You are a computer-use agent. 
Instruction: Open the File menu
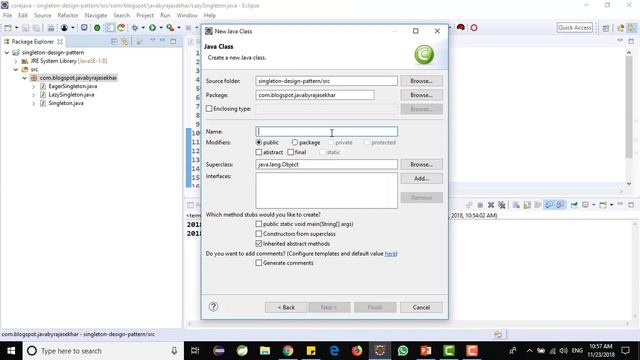tap(7, 16)
